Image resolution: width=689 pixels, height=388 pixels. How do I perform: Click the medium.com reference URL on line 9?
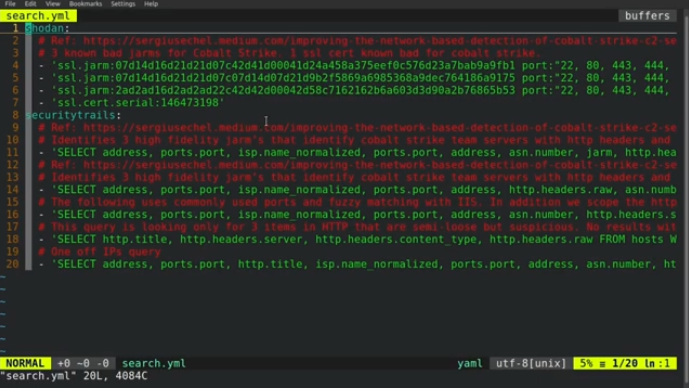pos(380,127)
